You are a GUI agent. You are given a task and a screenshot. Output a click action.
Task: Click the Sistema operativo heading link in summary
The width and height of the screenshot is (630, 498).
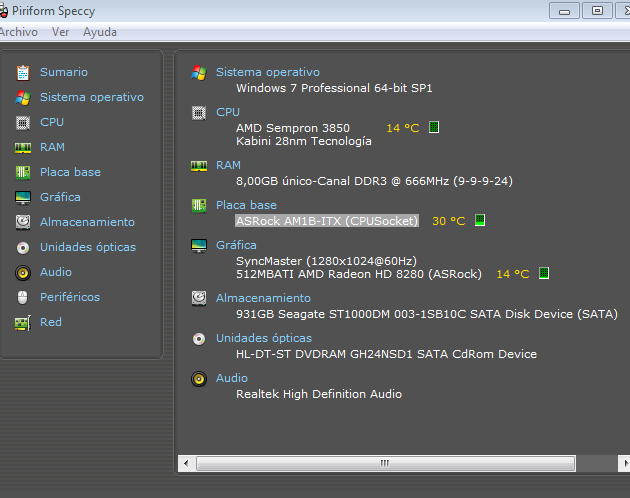tap(268, 72)
